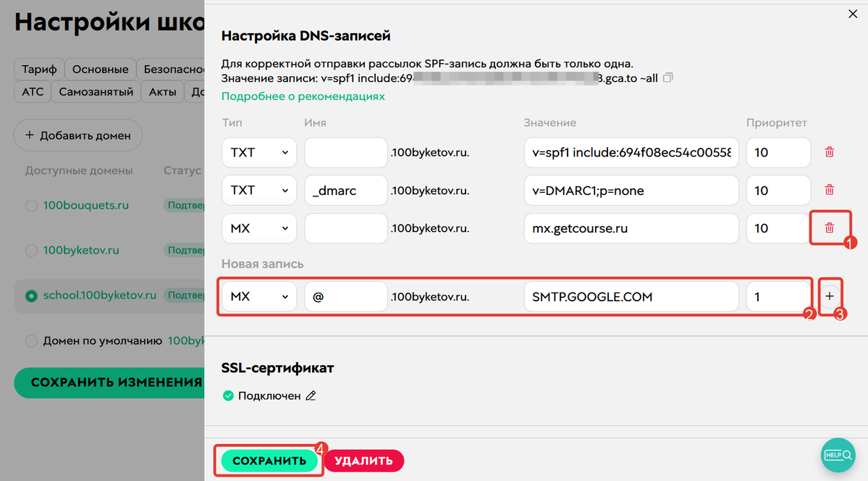Select the 100bouquets.ru domain radio button
Viewport: 868px width, 481px height.
[x=32, y=206]
